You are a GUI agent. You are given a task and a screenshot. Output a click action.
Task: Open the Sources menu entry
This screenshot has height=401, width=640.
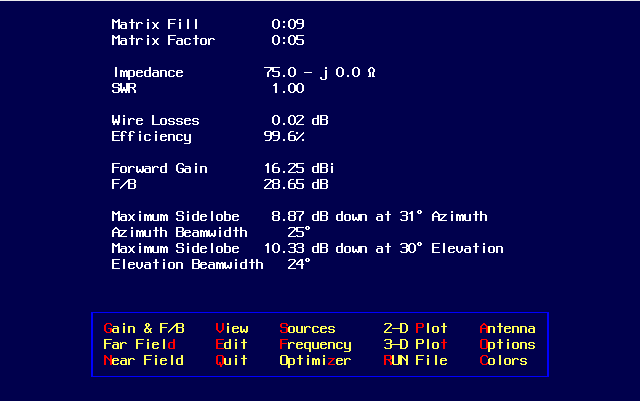click(307, 328)
